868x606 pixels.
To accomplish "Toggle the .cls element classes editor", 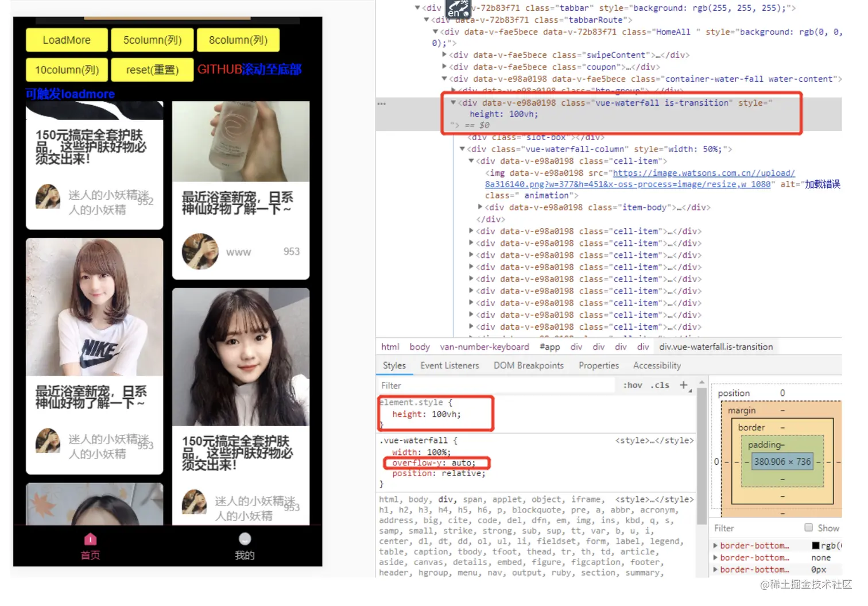I will pos(659,385).
